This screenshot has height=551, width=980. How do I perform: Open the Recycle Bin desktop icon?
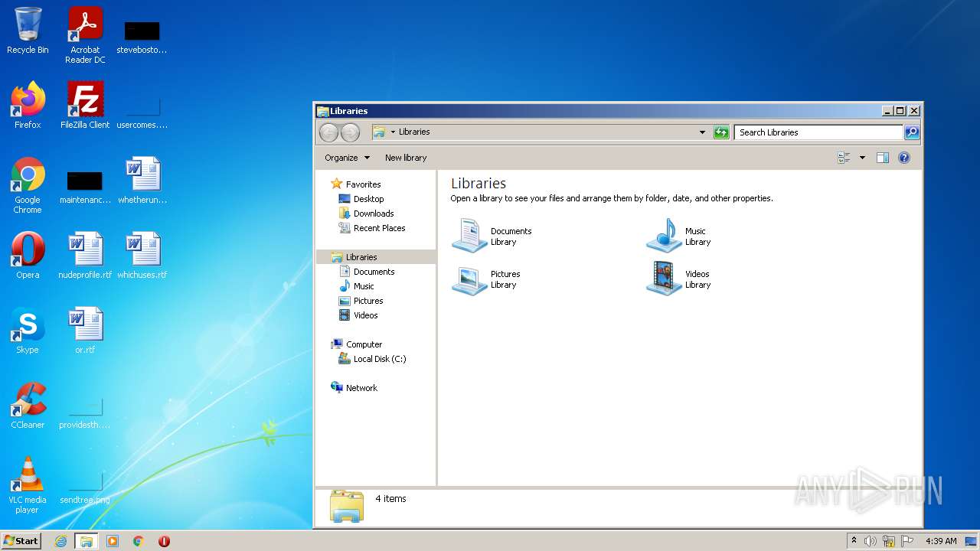pyautogui.click(x=28, y=31)
